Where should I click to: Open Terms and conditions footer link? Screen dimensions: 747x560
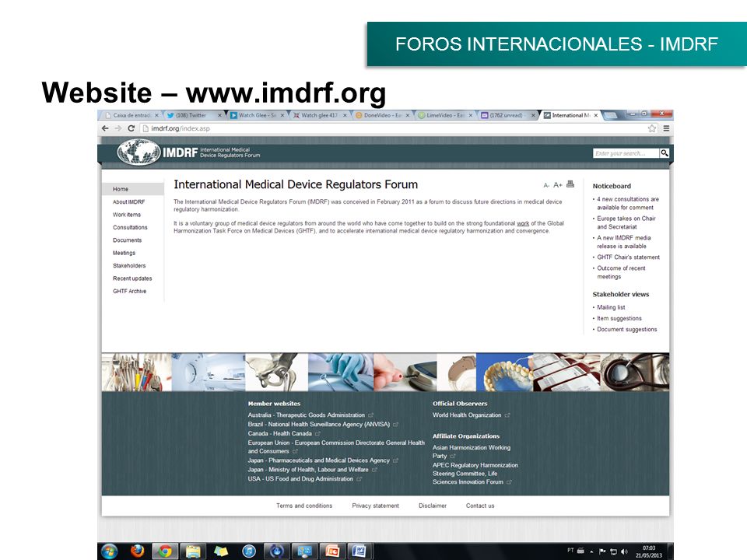point(304,506)
